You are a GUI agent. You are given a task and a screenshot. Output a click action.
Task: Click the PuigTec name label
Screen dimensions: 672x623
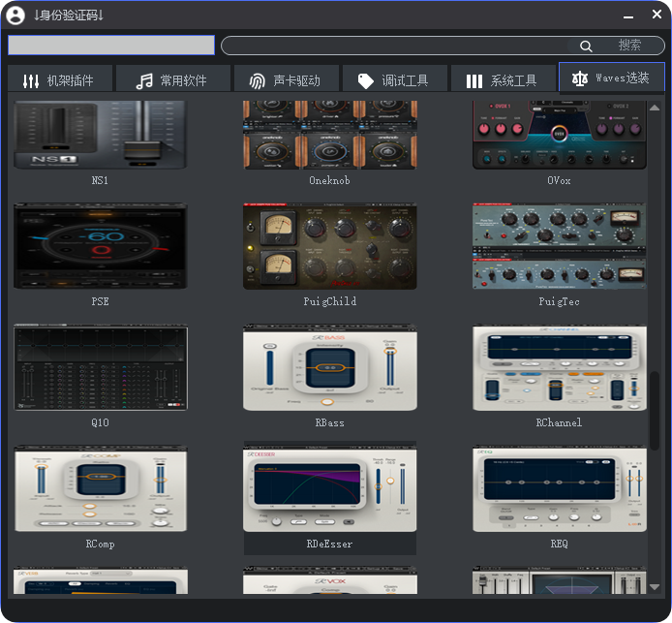click(559, 301)
